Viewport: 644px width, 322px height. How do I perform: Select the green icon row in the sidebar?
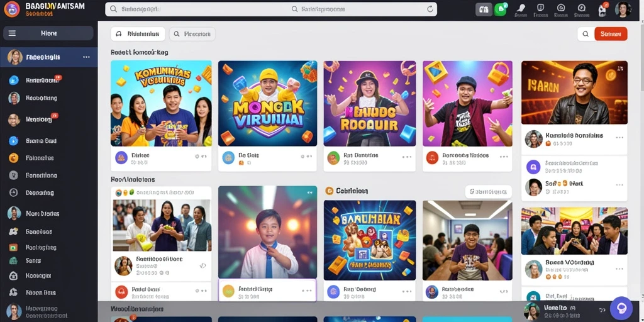pos(48,260)
